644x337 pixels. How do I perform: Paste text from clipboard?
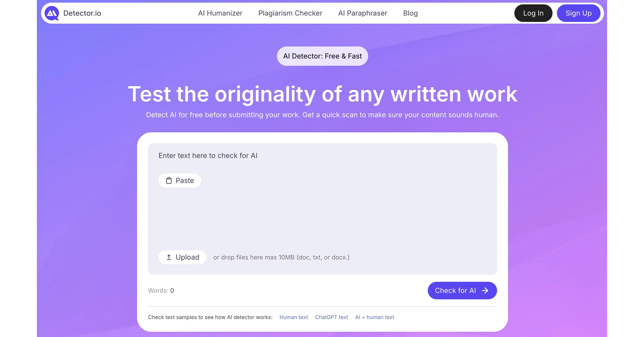pos(180,180)
